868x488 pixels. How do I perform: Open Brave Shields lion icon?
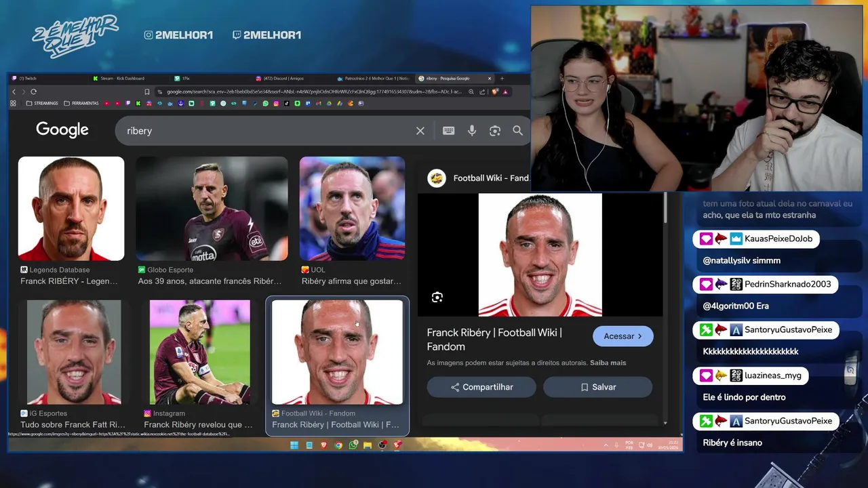coord(495,91)
